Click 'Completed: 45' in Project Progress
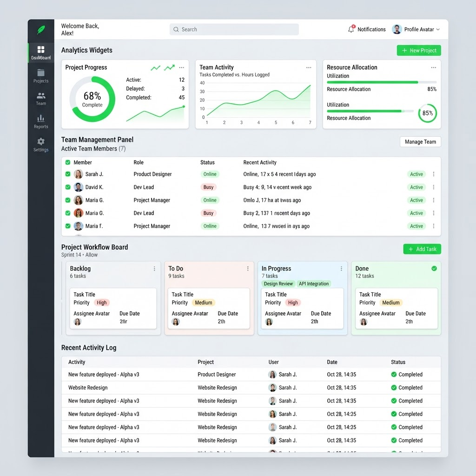476x476 pixels. [155, 98]
